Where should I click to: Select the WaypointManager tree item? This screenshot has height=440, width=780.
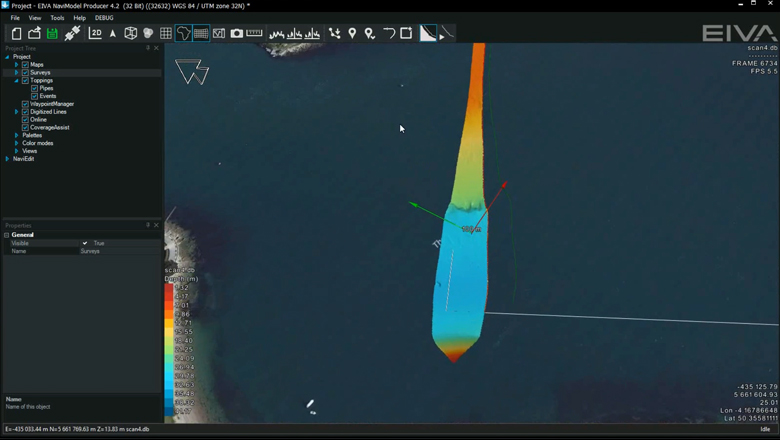pos(52,104)
